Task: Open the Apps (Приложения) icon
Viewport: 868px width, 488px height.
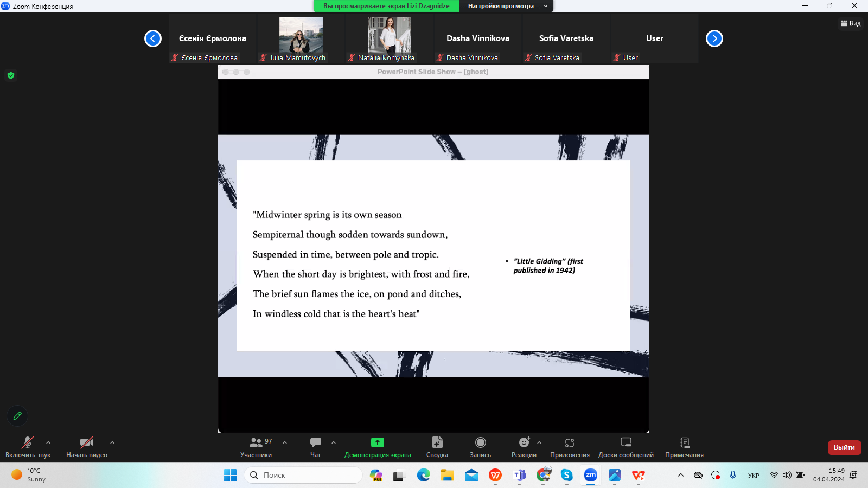Action: coord(569,443)
